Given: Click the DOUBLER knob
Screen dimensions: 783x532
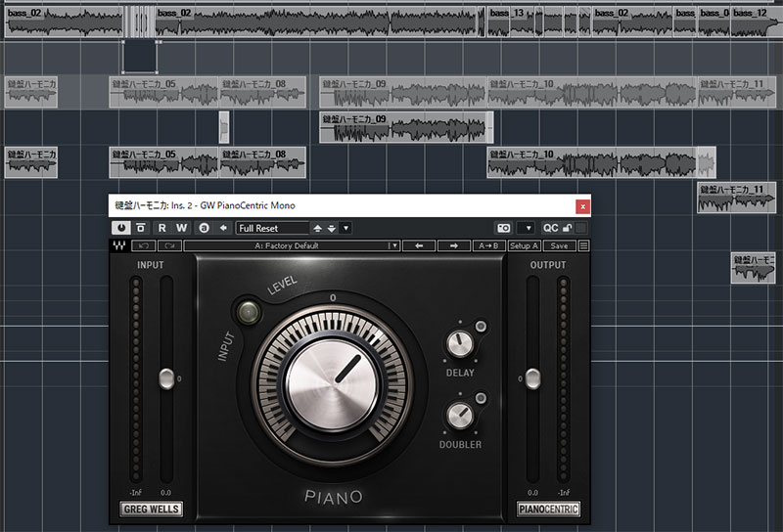Looking at the screenshot, I should click(459, 416).
